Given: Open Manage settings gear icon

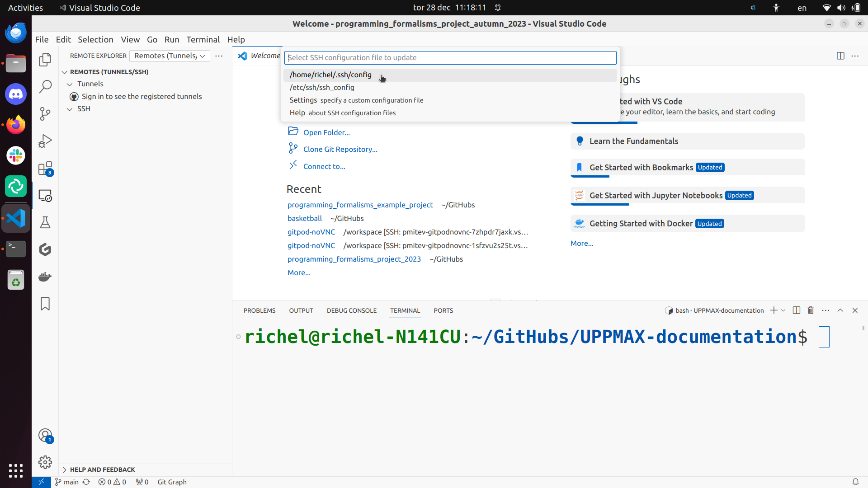Looking at the screenshot, I should (x=45, y=462).
